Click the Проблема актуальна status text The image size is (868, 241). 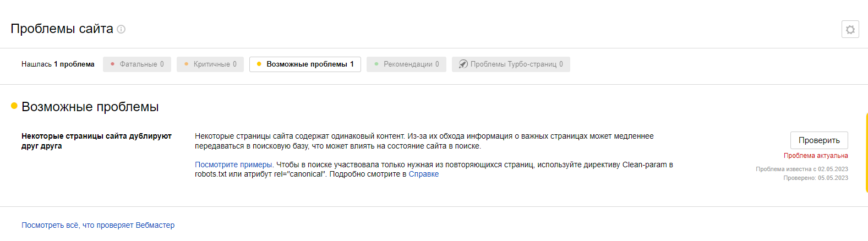click(x=816, y=156)
